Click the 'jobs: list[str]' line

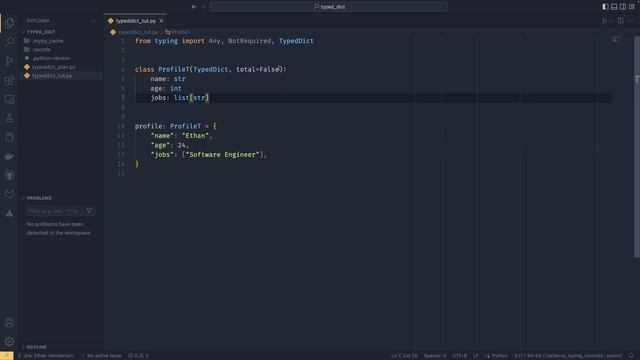pyautogui.click(x=180, y=98)
